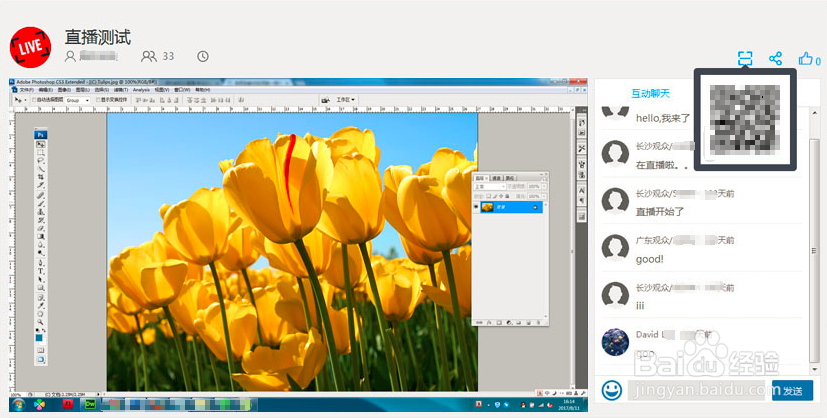
Task: Select the Zoom magnifier tool
Action: click(41, 322)
